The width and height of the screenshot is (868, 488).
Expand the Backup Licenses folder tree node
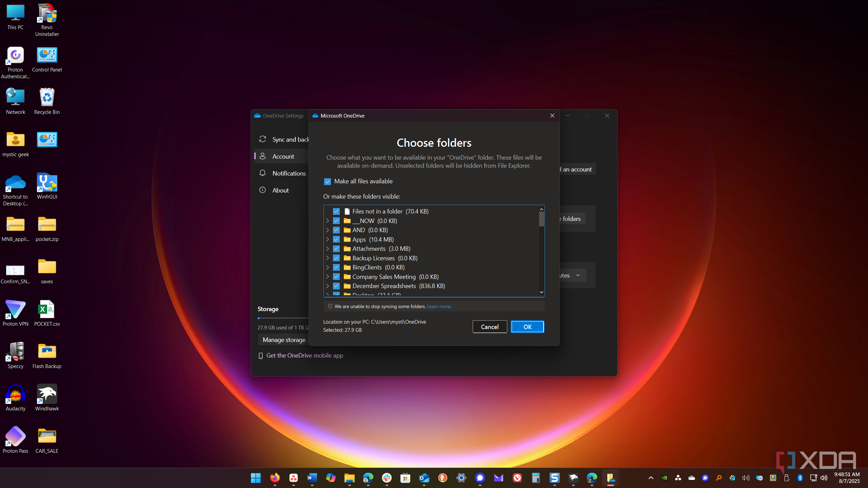[x=328, y=258]
